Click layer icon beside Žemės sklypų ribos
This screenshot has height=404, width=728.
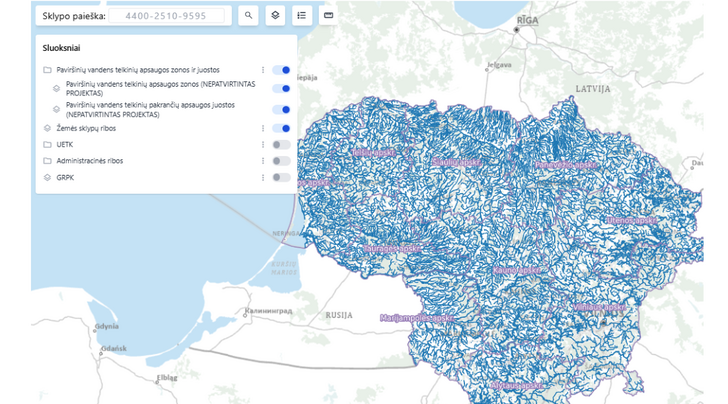tap(47, 128)
